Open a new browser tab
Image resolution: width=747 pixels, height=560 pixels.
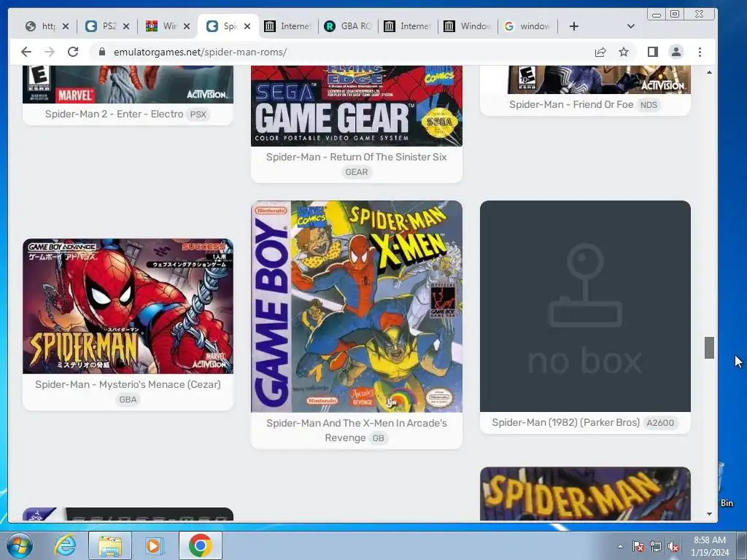[x=574, y=26]
